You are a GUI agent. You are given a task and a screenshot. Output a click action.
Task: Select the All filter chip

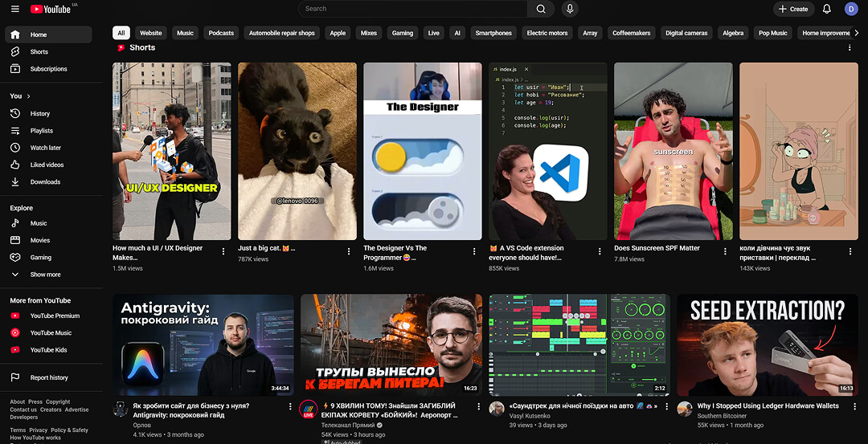click(121, 33)
